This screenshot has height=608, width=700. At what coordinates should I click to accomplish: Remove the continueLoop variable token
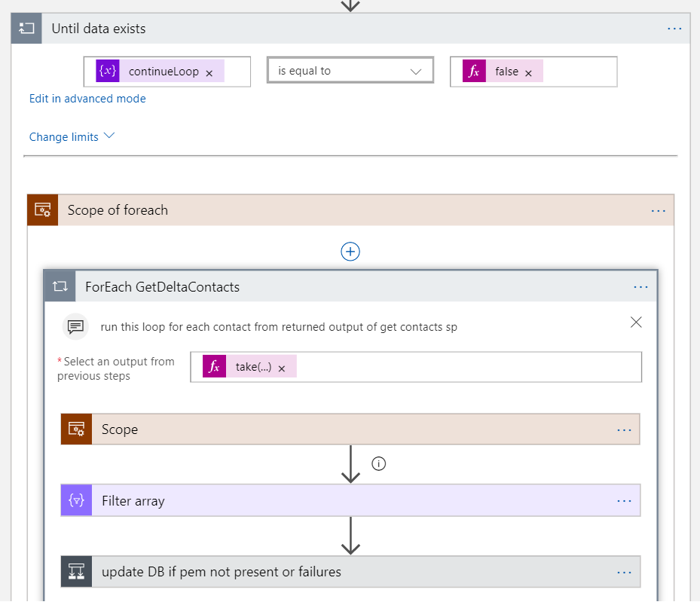tap(209, 72)
